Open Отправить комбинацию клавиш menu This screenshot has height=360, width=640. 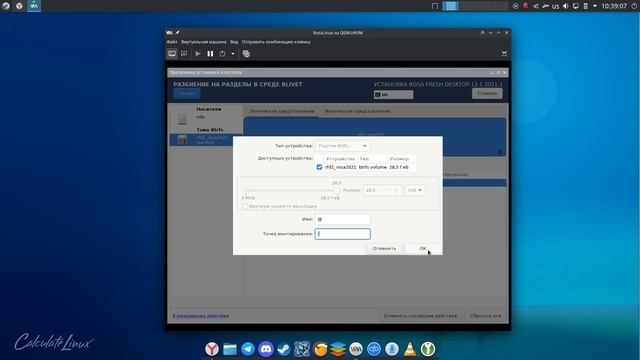coord(276,42)
